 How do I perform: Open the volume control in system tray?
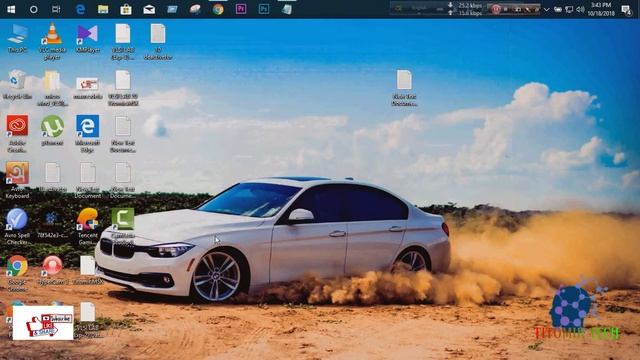(580, 9)
